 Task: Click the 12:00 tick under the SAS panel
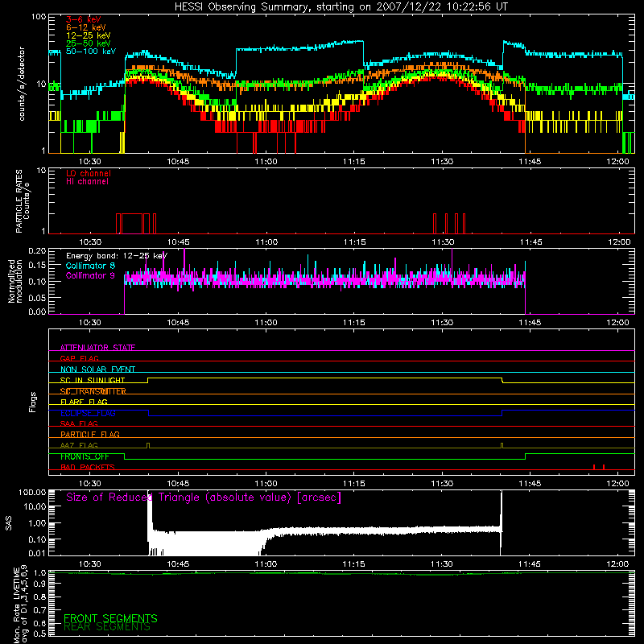point(617,564)
